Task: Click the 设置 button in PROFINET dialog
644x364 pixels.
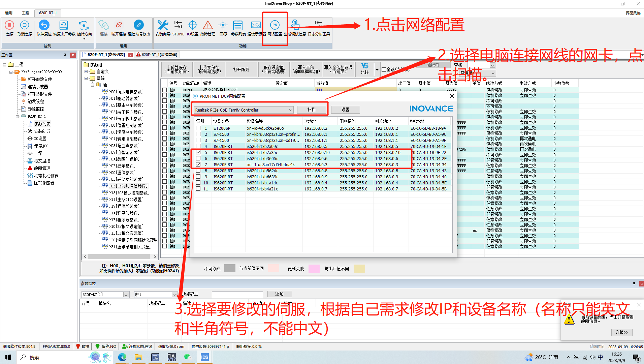Action: 345,110
